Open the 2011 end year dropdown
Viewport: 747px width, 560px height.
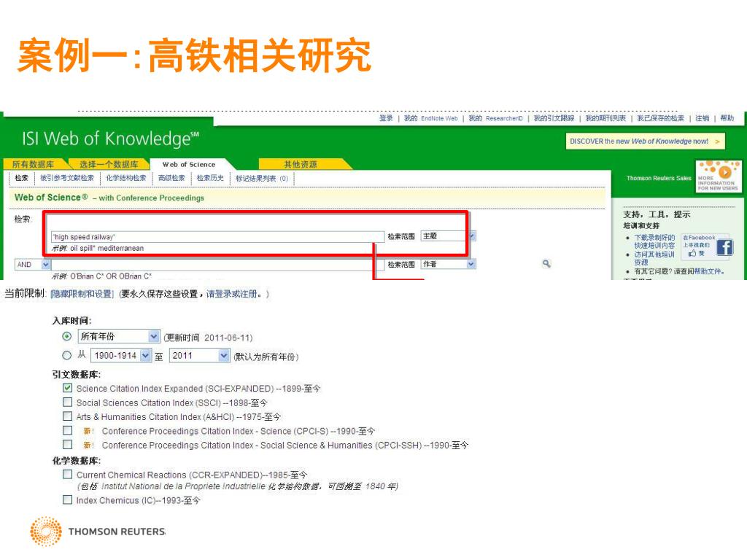click(x=199, y=355)
